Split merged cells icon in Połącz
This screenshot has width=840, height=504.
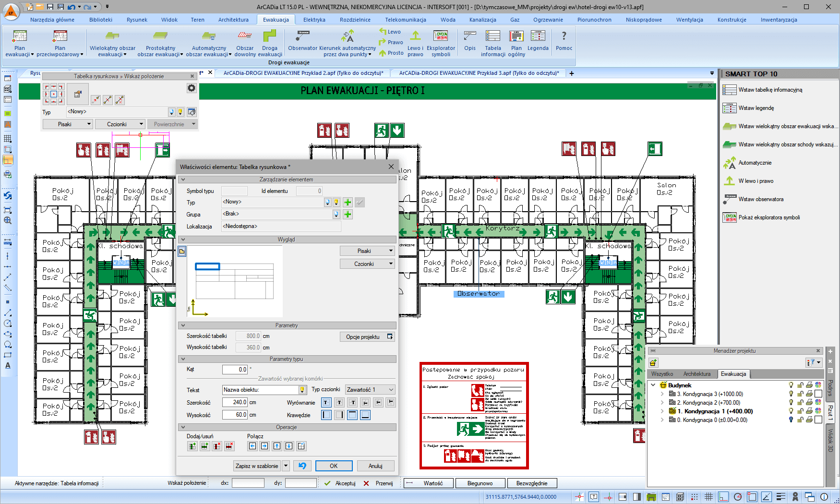[x=301, y=446]
